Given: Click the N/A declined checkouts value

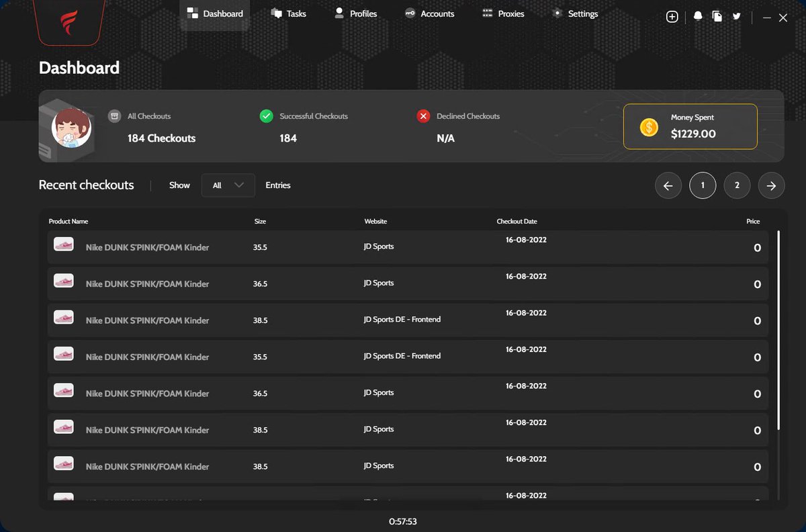Looking at the screenshot, I should [x=445, y=138].
